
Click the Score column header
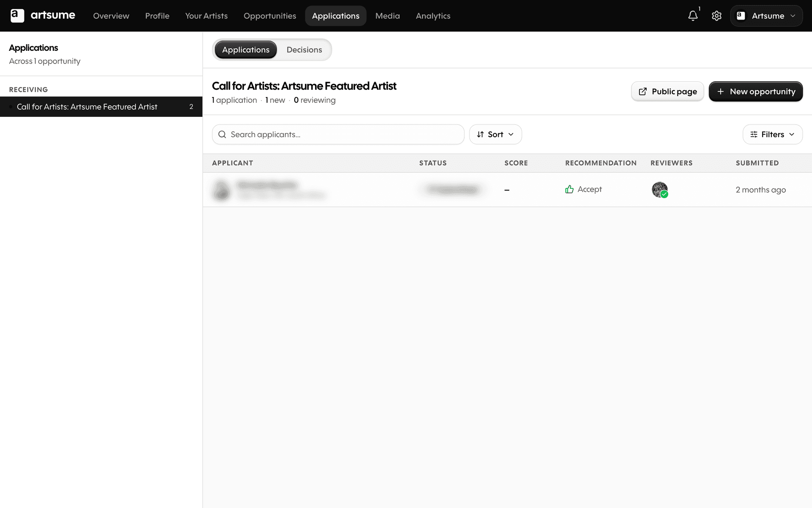[x=516, y=163]
